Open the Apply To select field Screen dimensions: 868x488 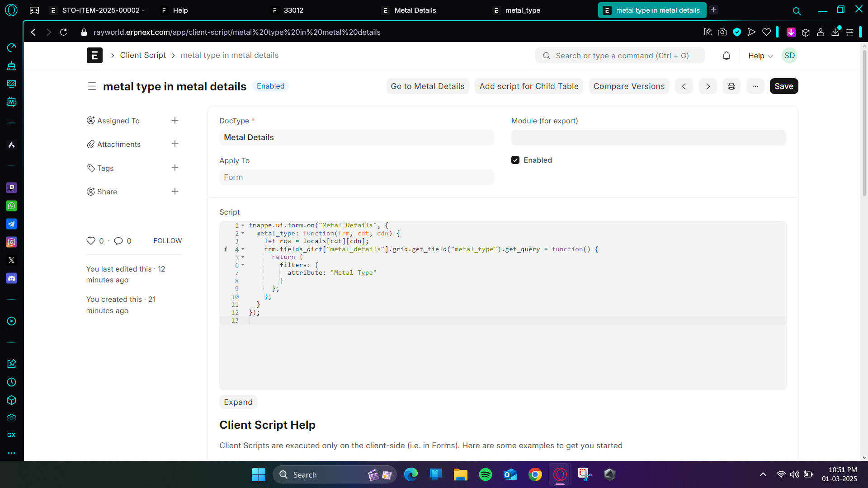(357, 177)
